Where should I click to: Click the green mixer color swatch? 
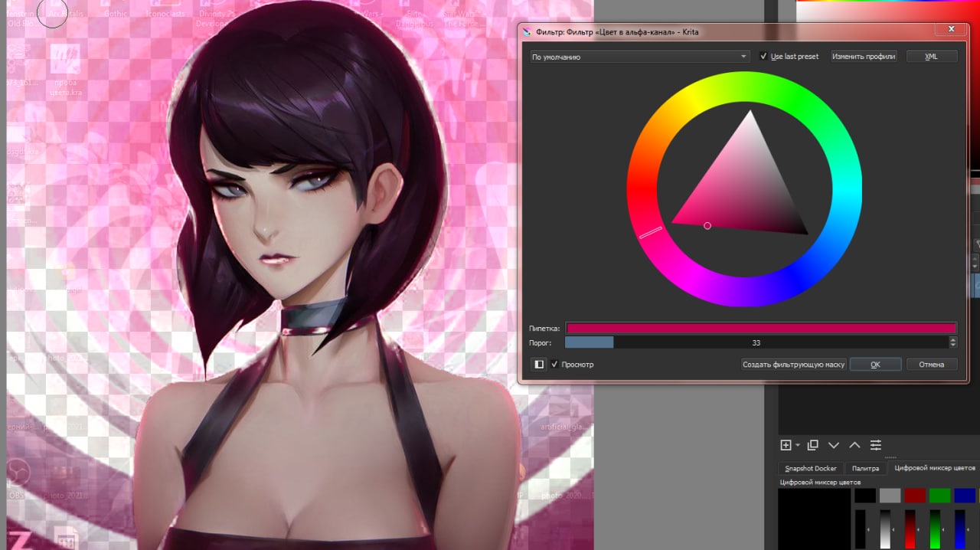click(939, 496)
